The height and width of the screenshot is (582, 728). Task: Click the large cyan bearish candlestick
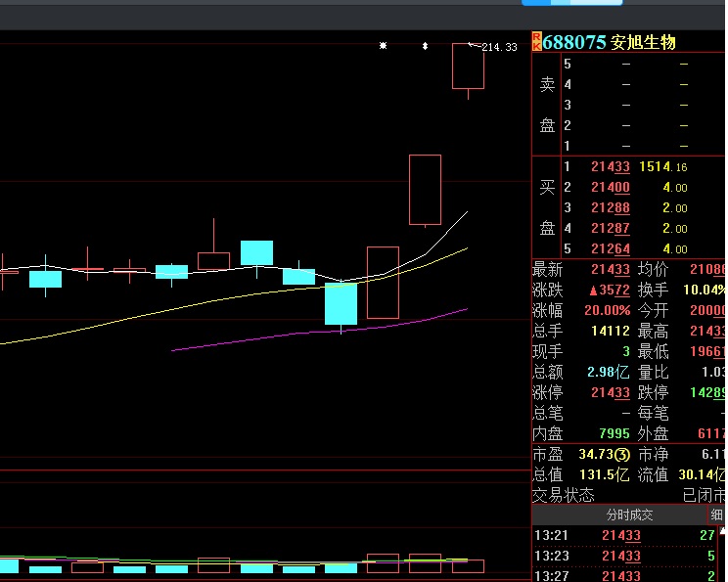pos(341,303)
